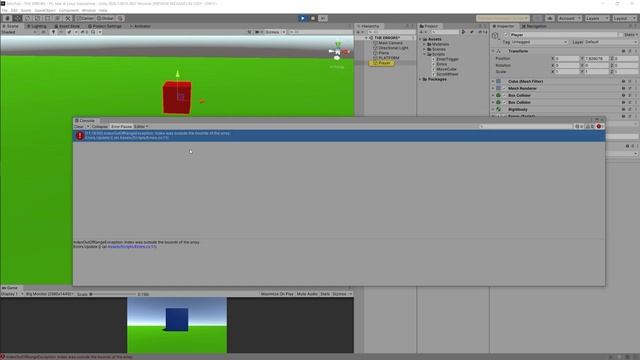This screenshot has height=360, width=640.
Task: Adjust Game view Scale slider
Action: [x=113, y=294]
